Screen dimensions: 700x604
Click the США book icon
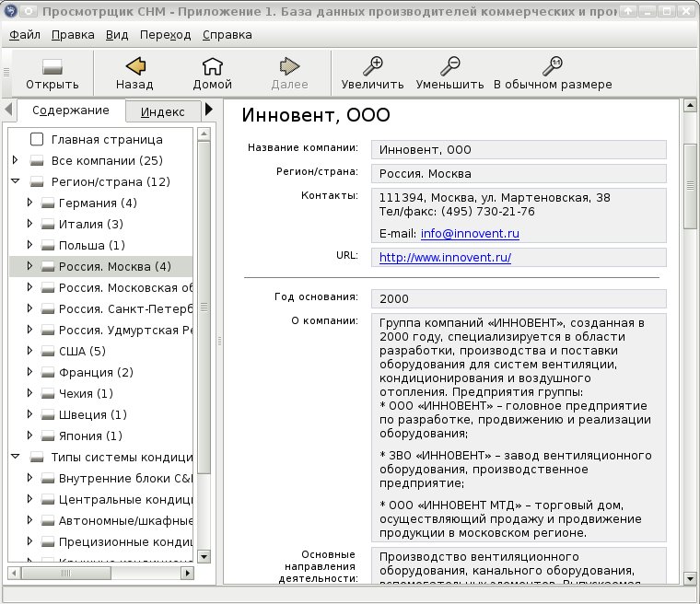tap(47, 352)
